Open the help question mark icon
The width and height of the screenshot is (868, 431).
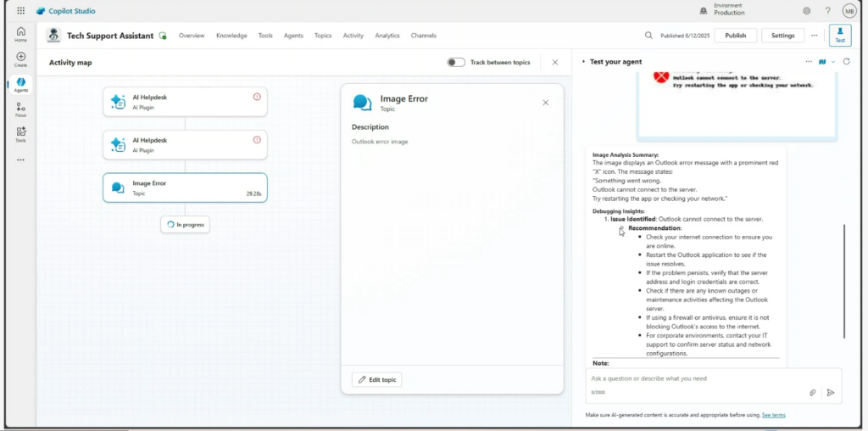tap(827, 10)
